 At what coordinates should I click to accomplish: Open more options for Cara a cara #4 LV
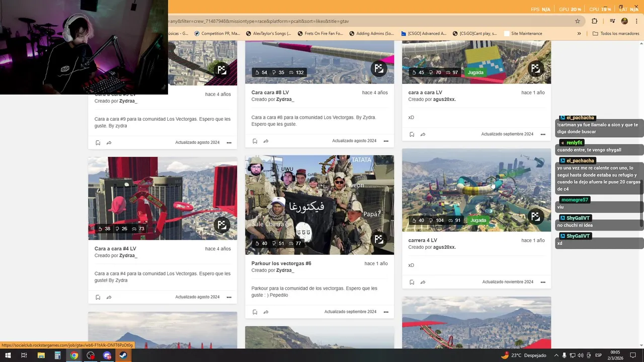(x=229, y=297)
